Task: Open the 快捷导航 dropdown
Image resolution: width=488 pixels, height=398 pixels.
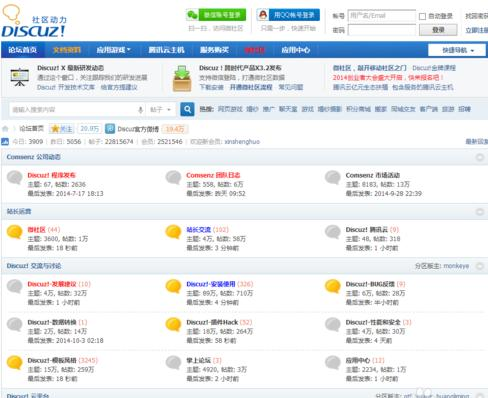Action: point(457,50)
